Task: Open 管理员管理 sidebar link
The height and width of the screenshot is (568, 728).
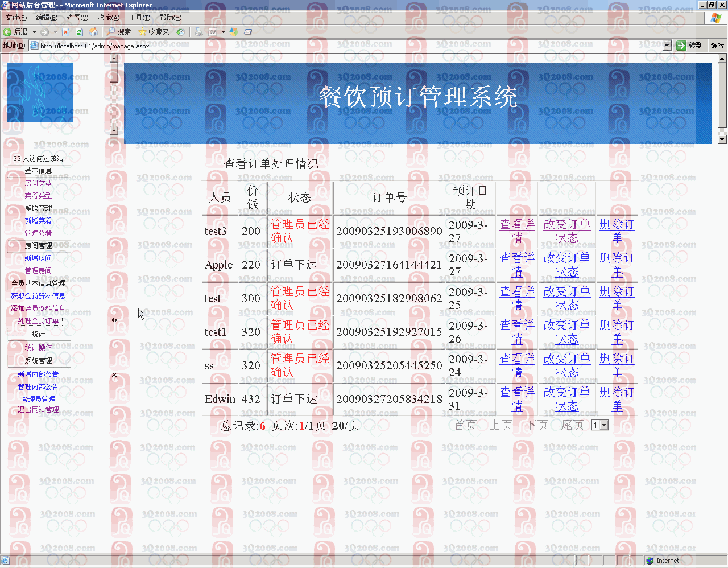Action: click(x=38, y=400)
